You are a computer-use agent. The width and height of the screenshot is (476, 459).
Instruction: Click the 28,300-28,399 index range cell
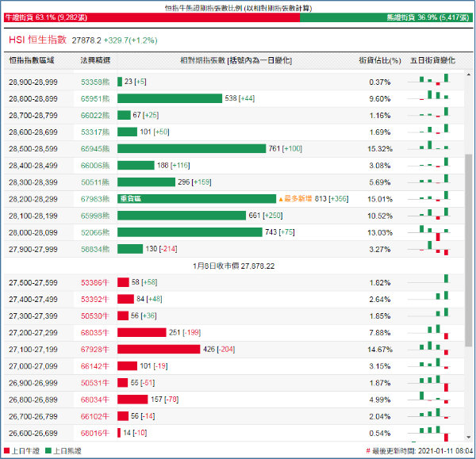pos(33,182)
